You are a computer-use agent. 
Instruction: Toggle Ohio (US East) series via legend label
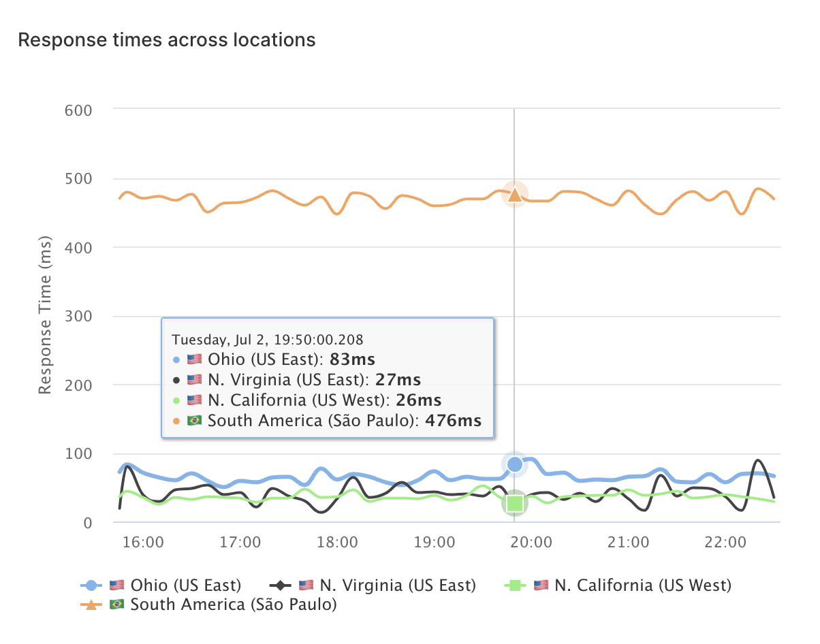tap(185, 585)
